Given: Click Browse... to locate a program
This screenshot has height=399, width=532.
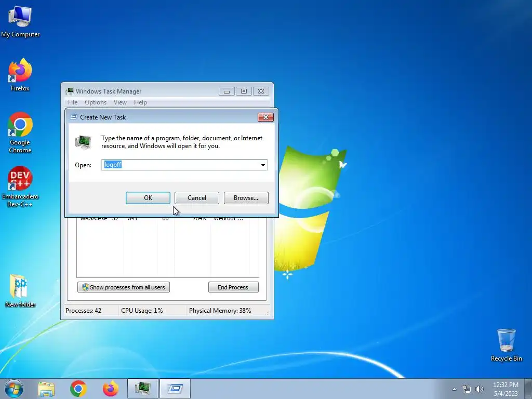Looking at the screenshot, I should [x=246, y=198].
